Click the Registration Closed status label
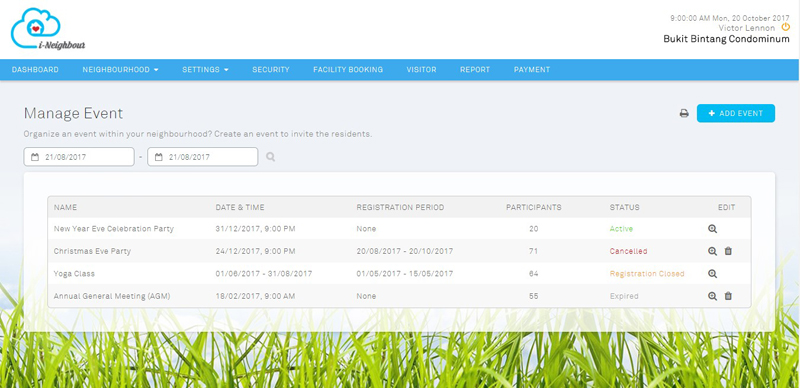 click(647, 274)
